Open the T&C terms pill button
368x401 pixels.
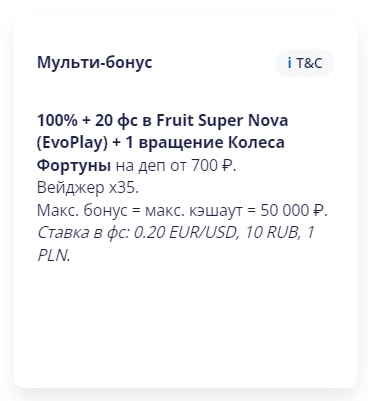[305, 63]
